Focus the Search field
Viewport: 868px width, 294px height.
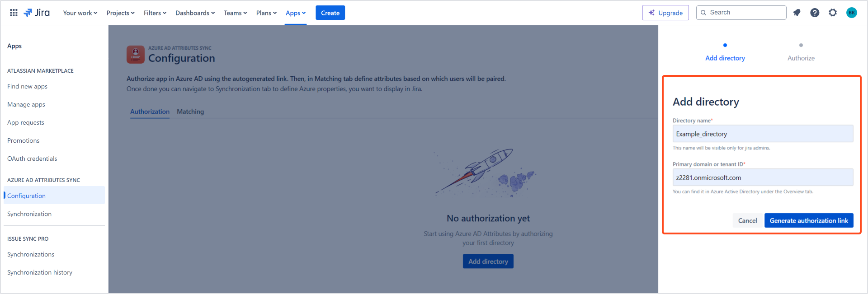click(741, 13)
